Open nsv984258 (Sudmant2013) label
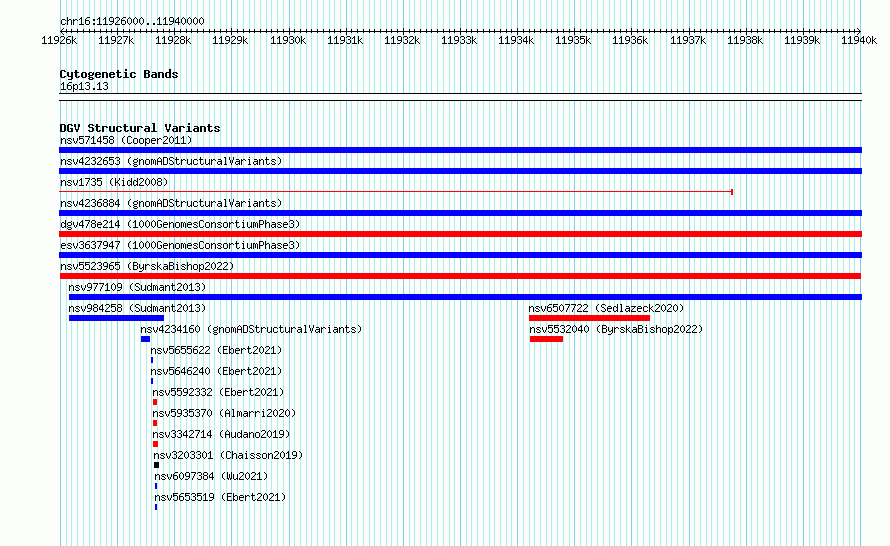This screenshot has height=546, width=890. [x=137, y=308]
